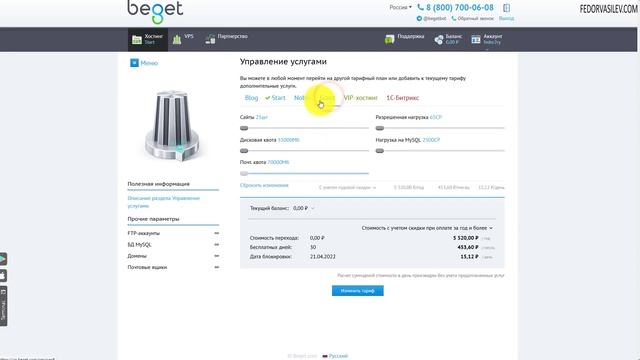
Task: Click the Баланс coins icon
Action: 439,39
